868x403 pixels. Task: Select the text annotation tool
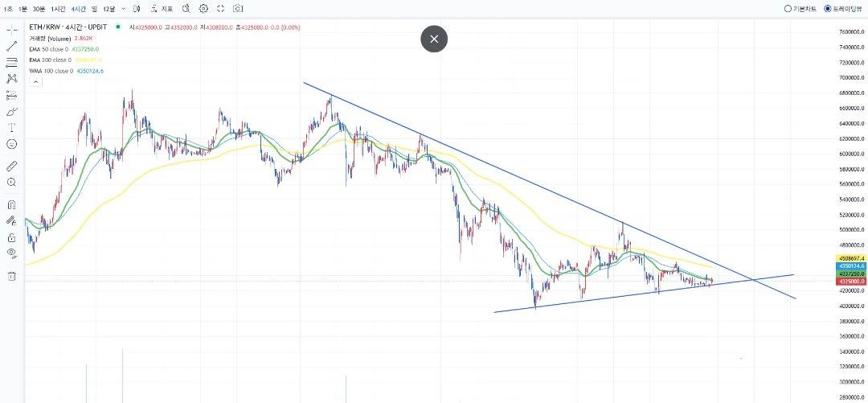11,128
